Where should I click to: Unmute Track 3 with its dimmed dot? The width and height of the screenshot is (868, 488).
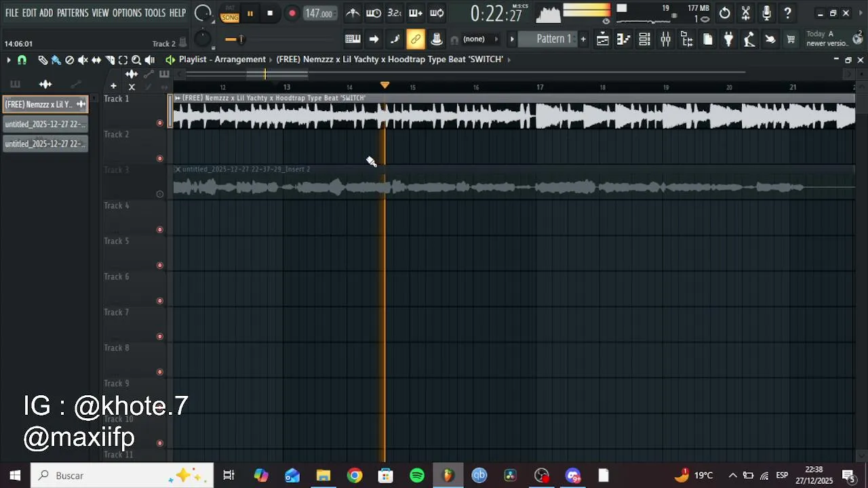(160, 195)
